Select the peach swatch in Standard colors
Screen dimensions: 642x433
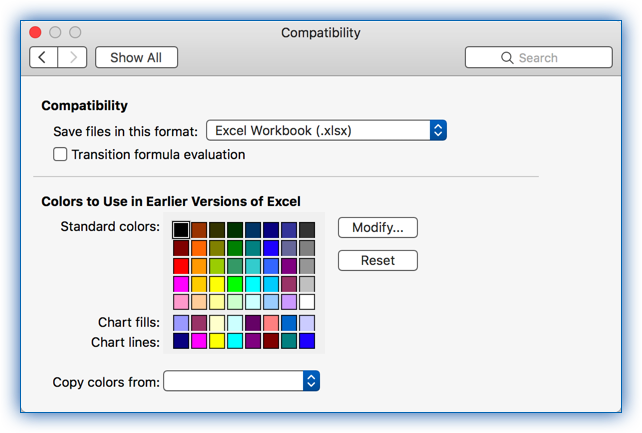pos(199,302)
